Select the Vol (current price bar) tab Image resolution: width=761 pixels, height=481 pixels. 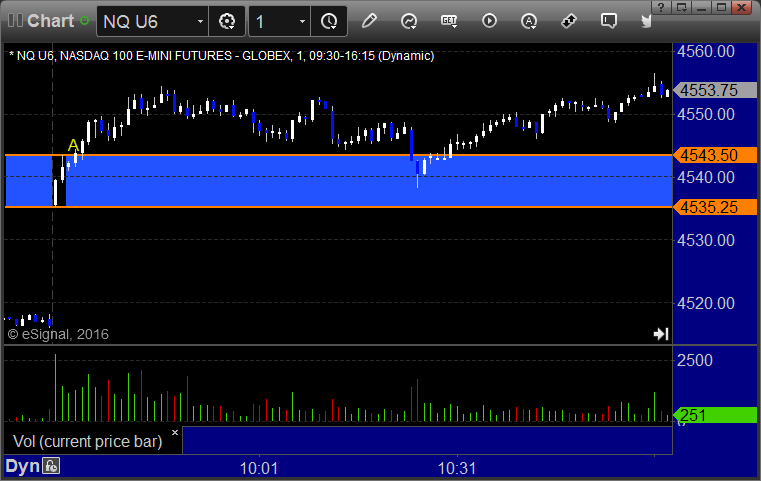click(87, 441)
